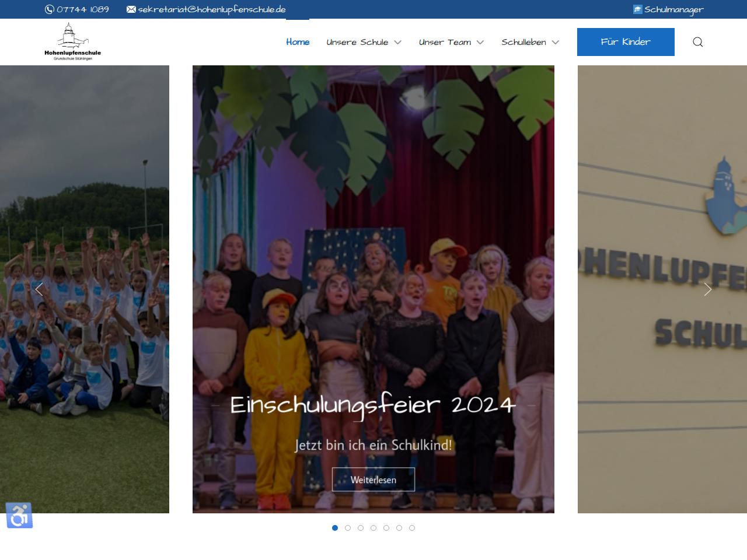Click the email envelope icon
The height and width of the screenshot is (560, 747).
pos(131,9)
